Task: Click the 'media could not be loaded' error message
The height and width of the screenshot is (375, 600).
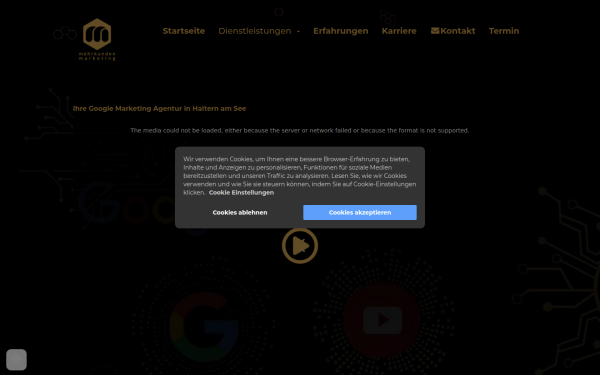Action: pyautogui.click(x=299, y=130)
